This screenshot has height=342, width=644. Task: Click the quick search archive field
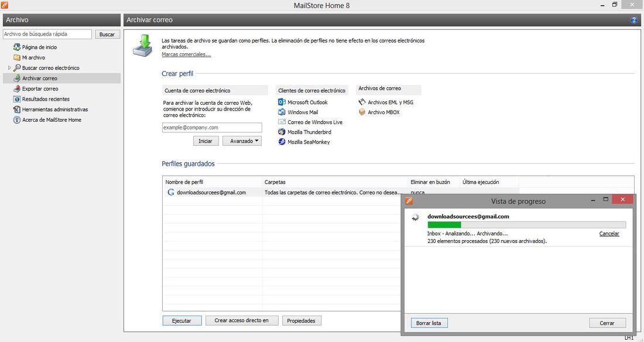pos(47,34)
